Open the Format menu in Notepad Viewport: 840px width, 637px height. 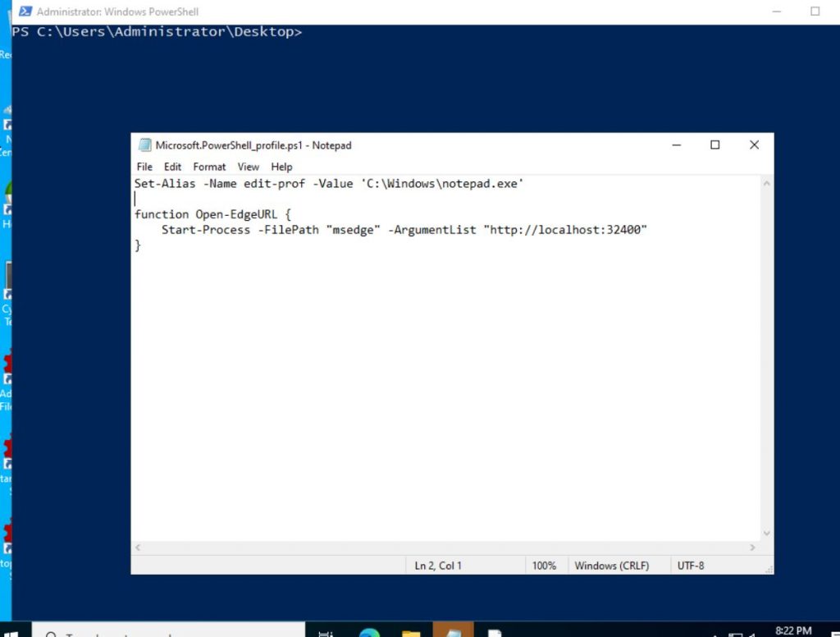pyautogui.click(x=209, y=167)
